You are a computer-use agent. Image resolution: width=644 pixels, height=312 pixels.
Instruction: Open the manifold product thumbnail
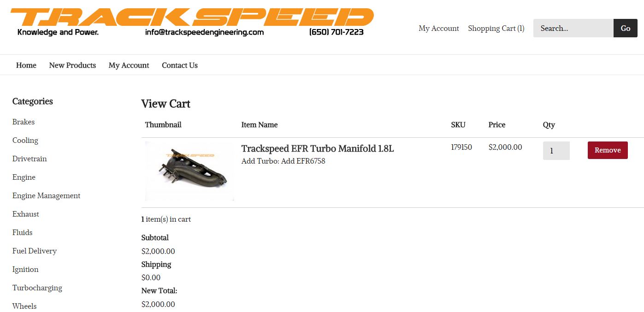pos(189,171)
